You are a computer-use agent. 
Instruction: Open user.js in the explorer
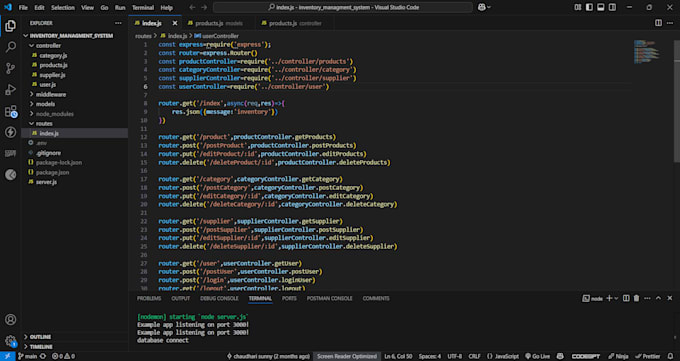point(47,85)
